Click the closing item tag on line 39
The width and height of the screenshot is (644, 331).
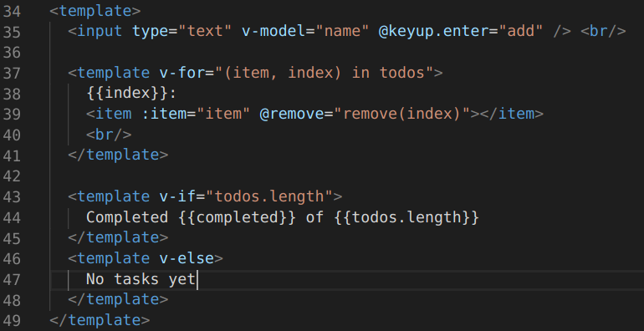click(511, 114)
